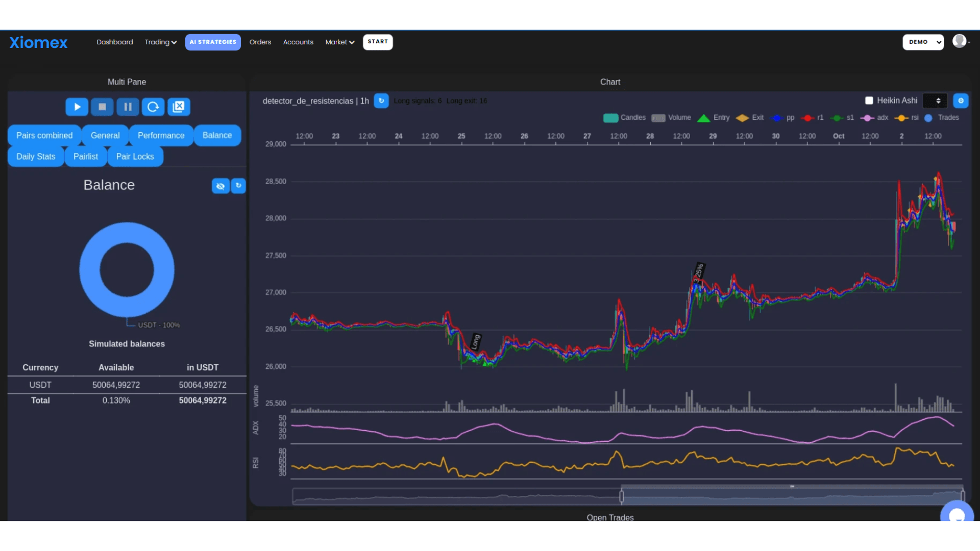Toggle the Entry markers legend

tap(714, 118)
